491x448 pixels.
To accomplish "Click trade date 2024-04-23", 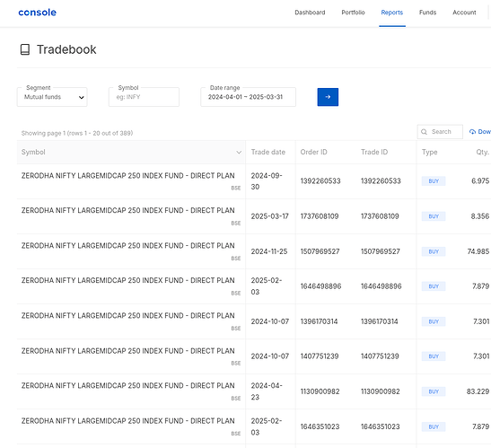I will pos(267,391).
